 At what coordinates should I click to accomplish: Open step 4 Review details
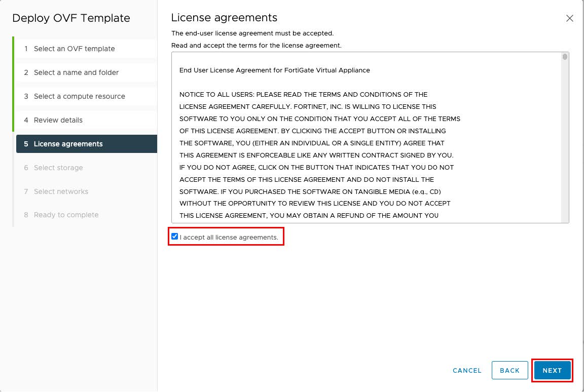click(86, 120)
